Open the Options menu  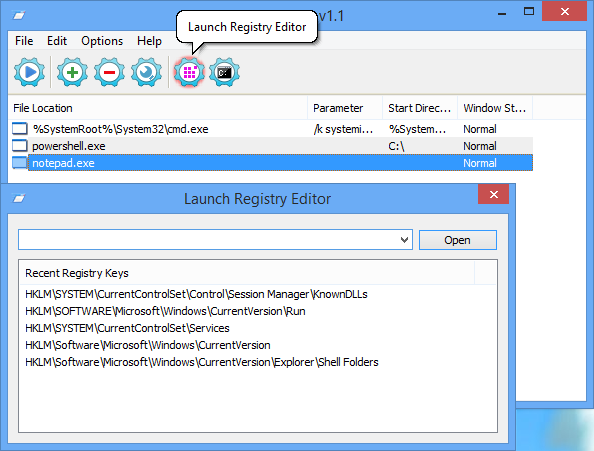click(102, 41)
